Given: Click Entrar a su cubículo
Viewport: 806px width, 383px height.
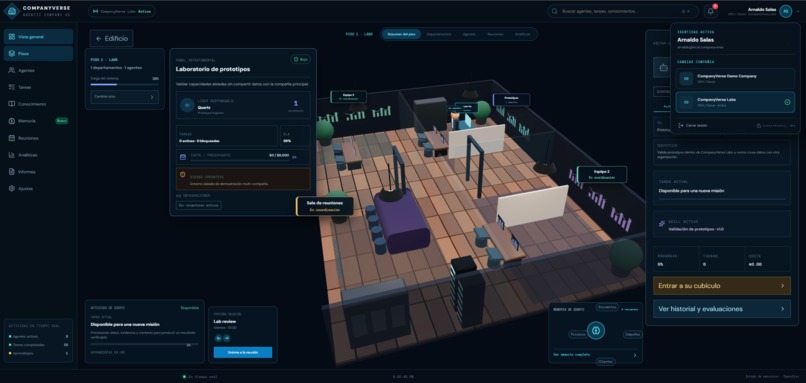Looking at the screenshot, I should [x=722, y=285].
